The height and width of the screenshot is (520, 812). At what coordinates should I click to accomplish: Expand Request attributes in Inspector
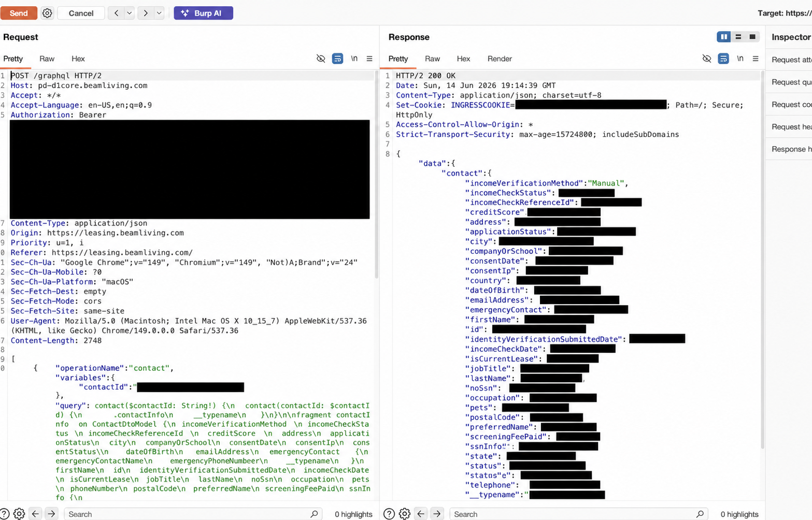click(791, 60)
